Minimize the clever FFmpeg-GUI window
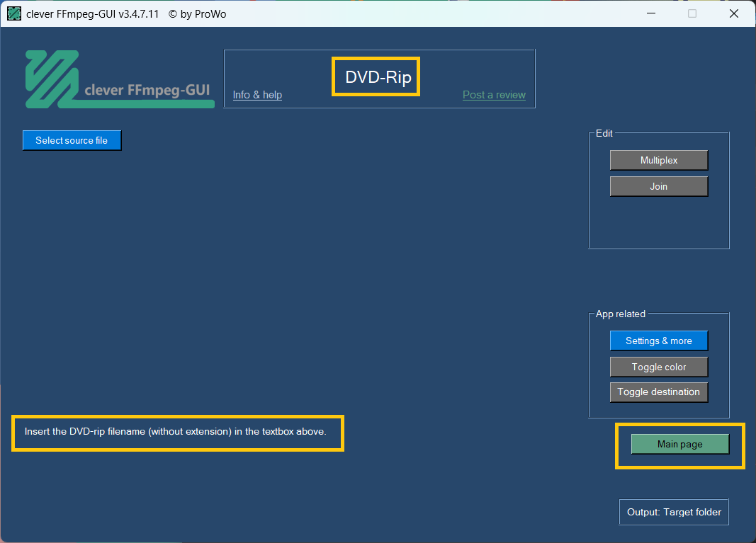This screenshot has height=543, width=756. 651,13
